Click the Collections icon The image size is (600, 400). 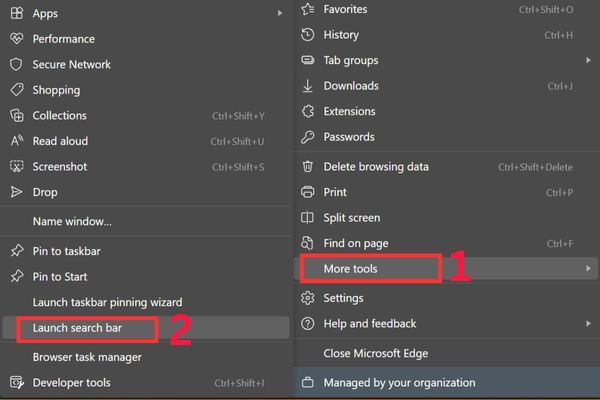[16, 116]
